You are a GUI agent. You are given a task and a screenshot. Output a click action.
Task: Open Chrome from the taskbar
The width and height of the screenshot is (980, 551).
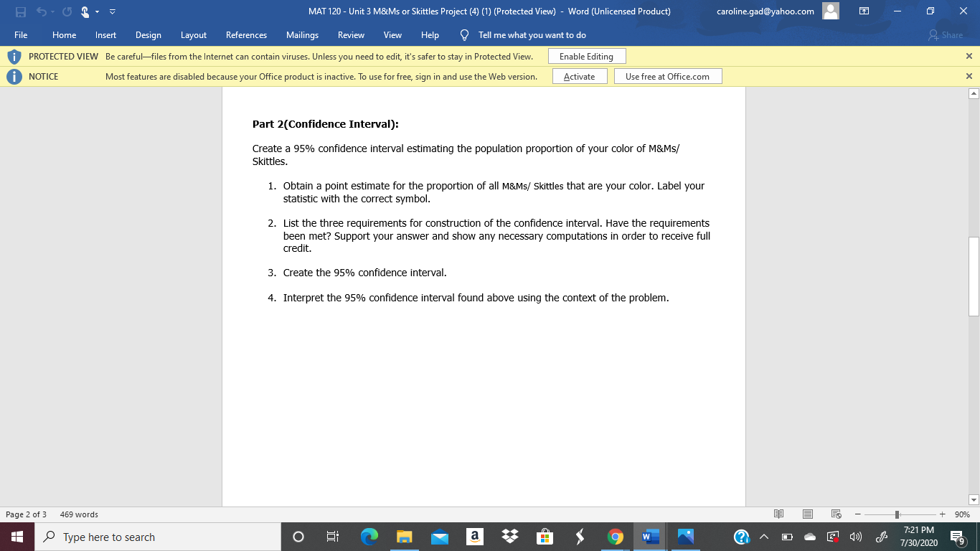(616, 536)
